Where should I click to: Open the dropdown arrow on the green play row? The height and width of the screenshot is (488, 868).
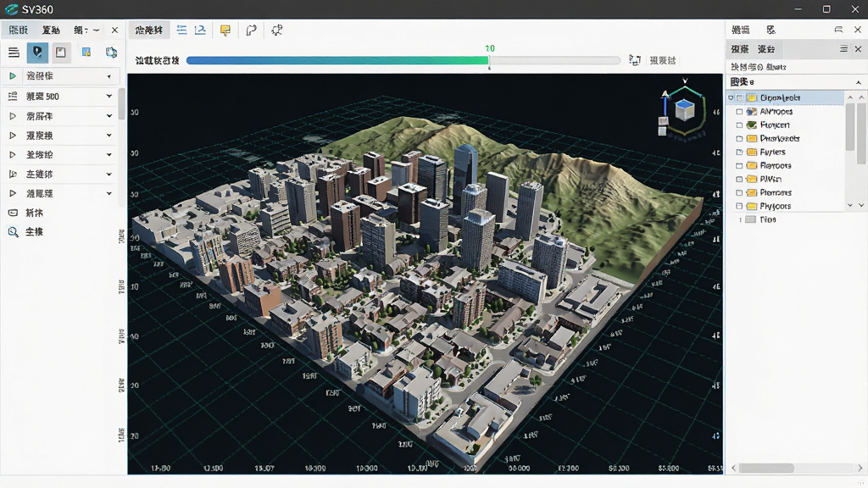tap(109, 76)
